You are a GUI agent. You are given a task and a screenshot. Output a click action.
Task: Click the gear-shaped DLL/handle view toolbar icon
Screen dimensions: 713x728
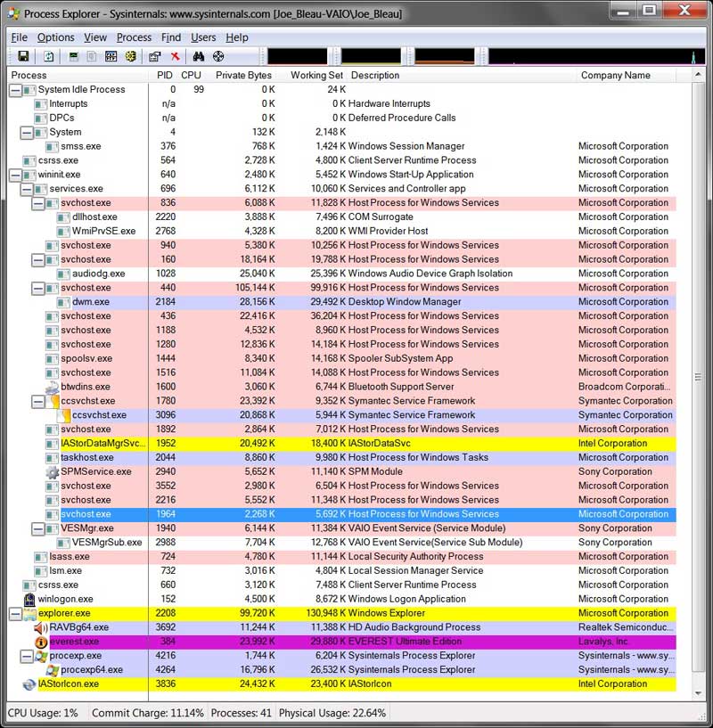pyautogui.click(x=131, y=57)
